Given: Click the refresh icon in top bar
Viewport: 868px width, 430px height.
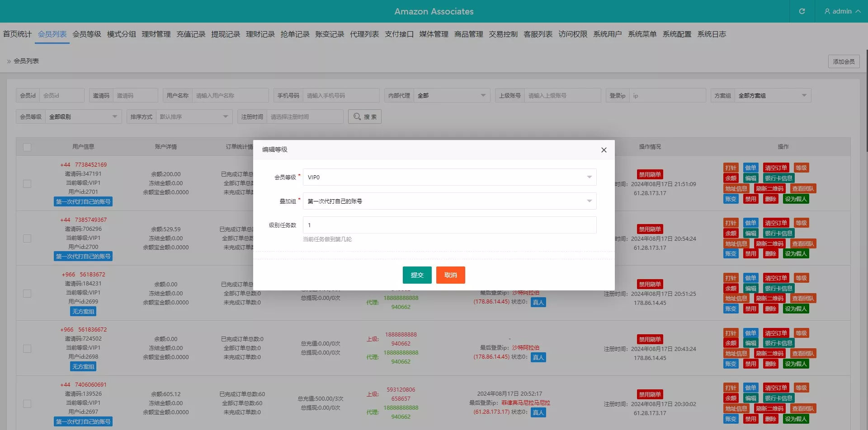Looking at the screenshot, I should click(x=802, y=11).
